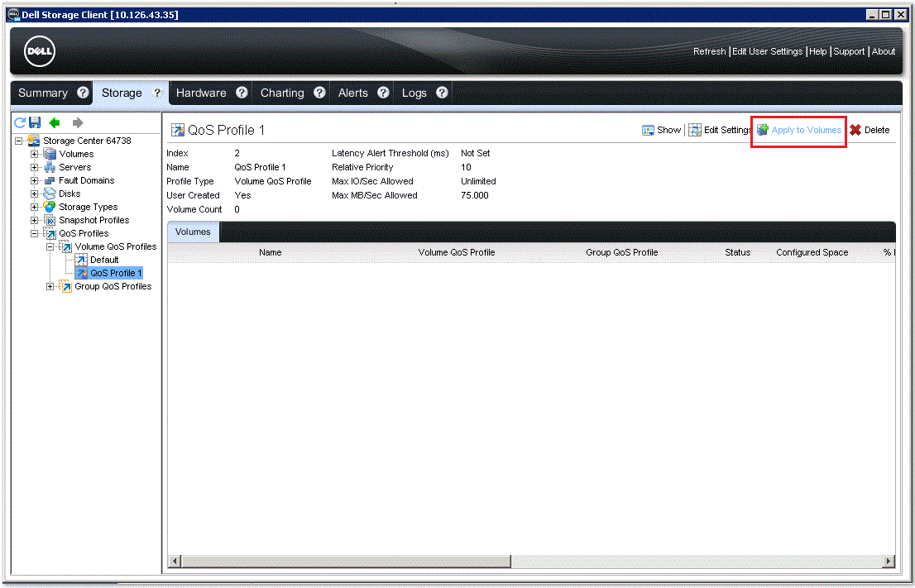Viewport: 915px width, 588px height.
Task: Open help for the Charting tab
Action: point(319,92)
